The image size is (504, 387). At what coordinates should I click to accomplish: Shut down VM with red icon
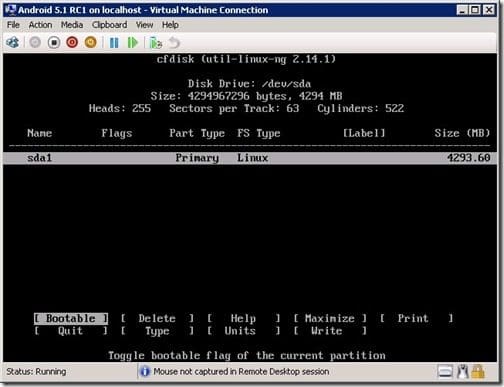pos(72,43)
